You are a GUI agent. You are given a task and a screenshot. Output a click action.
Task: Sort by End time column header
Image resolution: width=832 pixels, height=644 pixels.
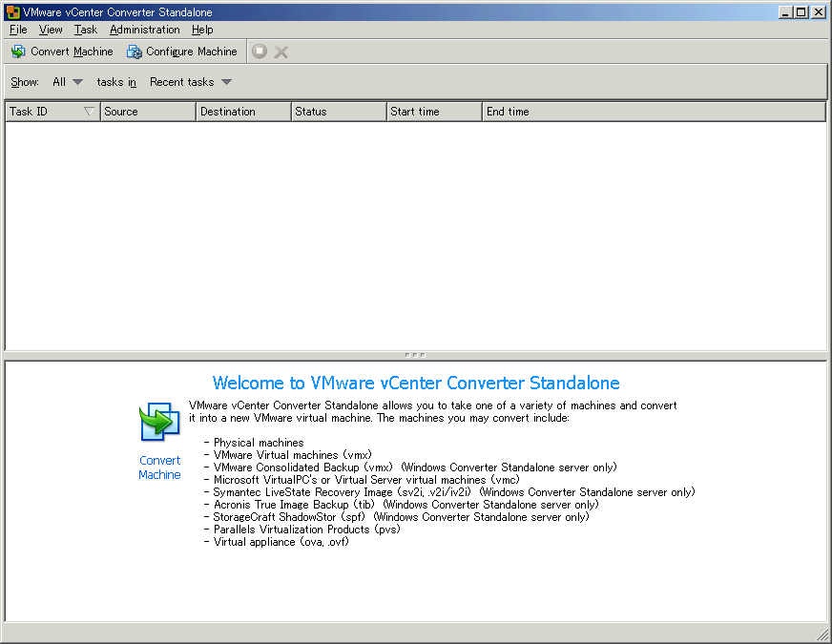[x=655, y=112]
